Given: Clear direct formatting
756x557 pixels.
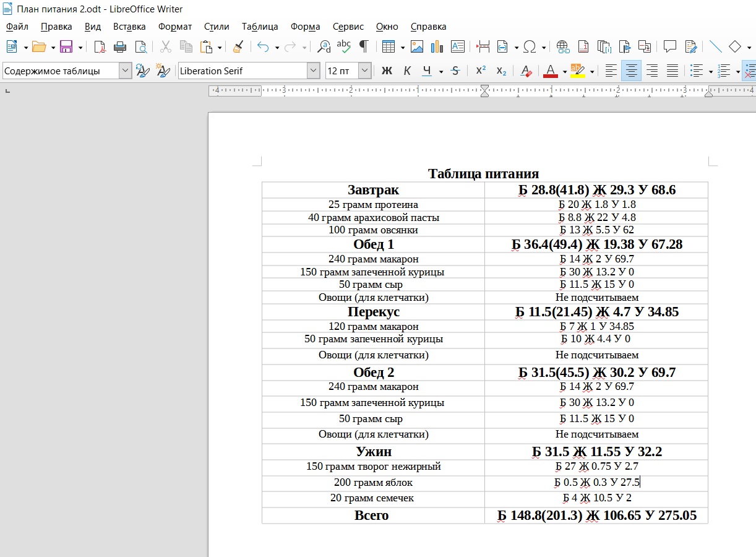Looking at the screenshot, I should [x=526, y=71].
